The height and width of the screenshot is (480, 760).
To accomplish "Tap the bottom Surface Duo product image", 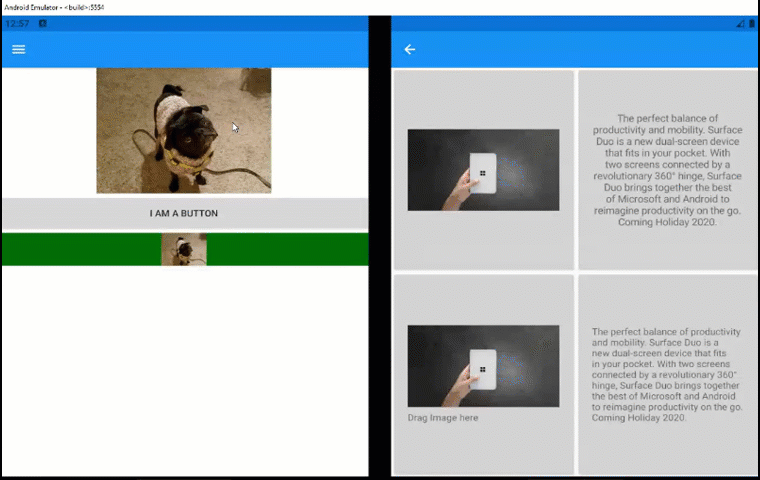I will pyautogui.click(x=483, y=366).
